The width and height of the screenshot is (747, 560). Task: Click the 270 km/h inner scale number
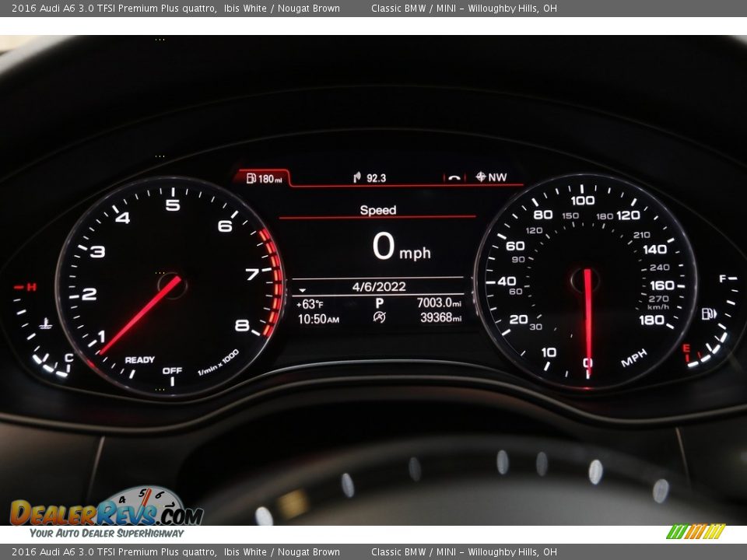[658, 299]
